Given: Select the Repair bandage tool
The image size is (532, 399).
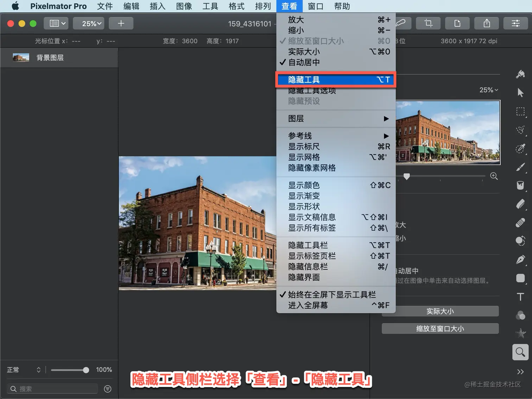Looking at the screenshot, I should 520,223.
